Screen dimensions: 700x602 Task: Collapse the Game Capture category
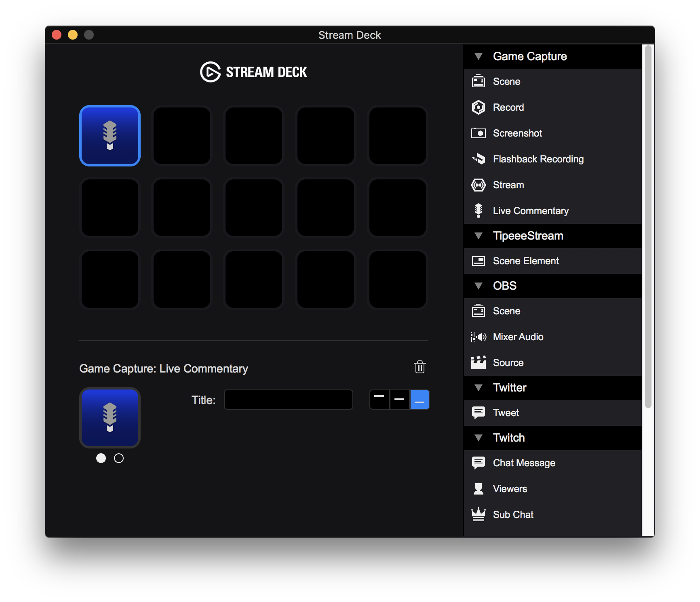(479, 57)
